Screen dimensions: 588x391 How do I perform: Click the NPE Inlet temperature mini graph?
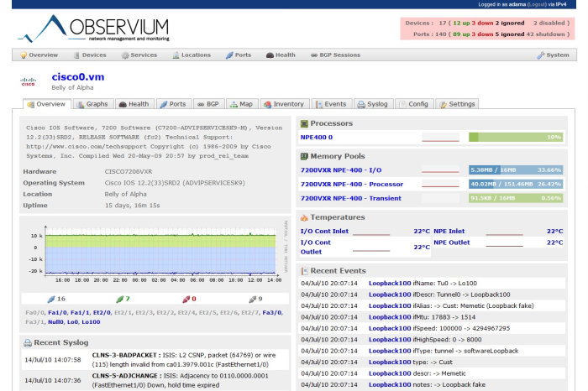tap(504, 232)
